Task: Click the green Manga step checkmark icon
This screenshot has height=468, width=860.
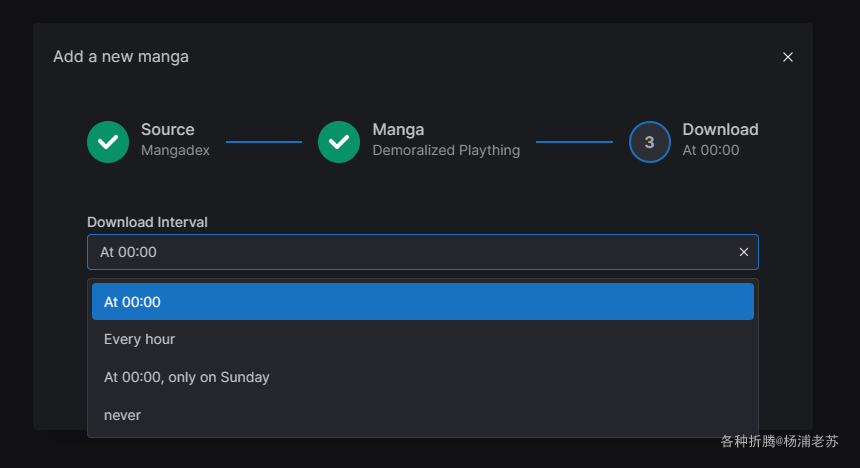Action: pyautogui.click(x=339, y=142)
